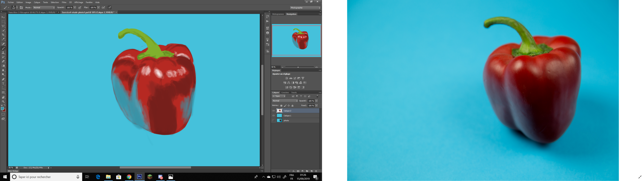
Task: Hide the Calque 1 layer
Action: point(274,116)
